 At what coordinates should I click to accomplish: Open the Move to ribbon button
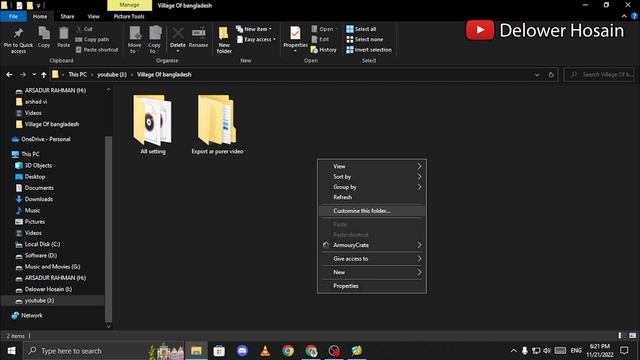pos(134,40)
